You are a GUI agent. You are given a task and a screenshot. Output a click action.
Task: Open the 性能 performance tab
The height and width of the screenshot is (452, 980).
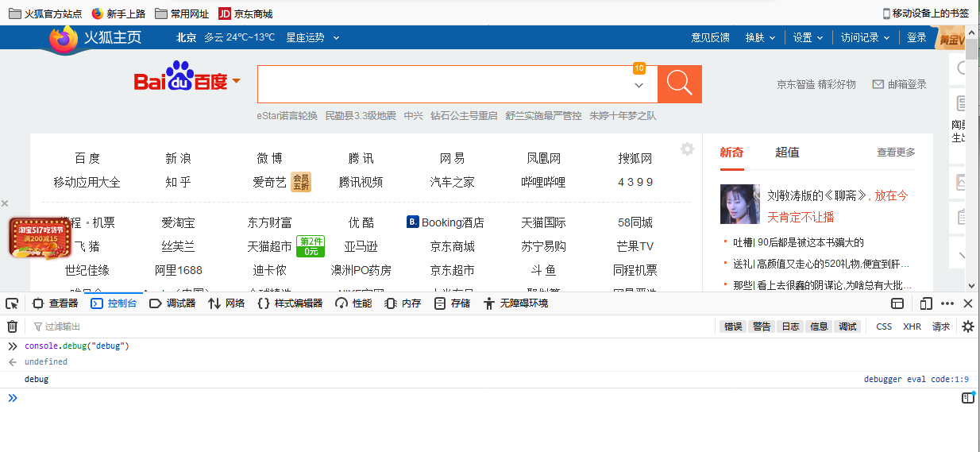(x=353, y=303)
